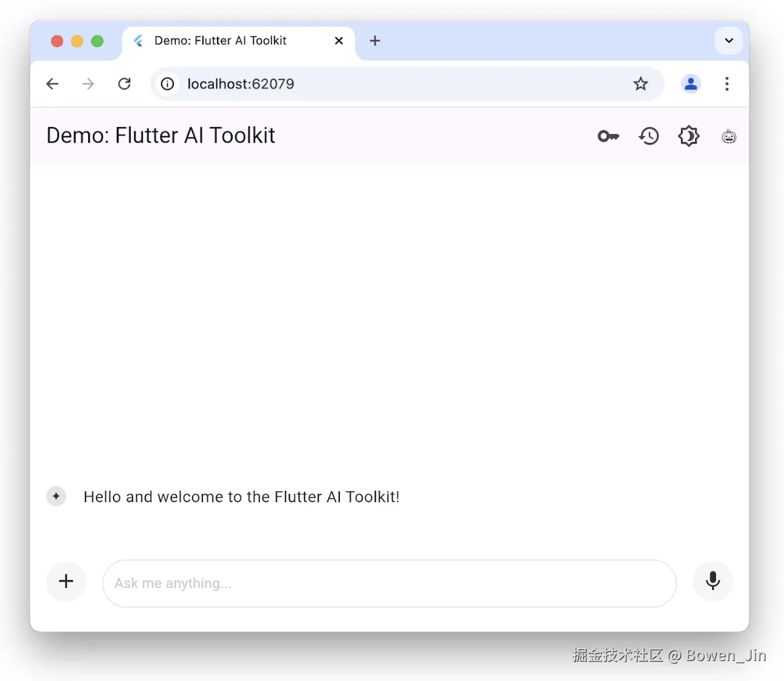Viewport: 784px width, 681px height.
Task: Reload the current page
Action: (125, 84)
